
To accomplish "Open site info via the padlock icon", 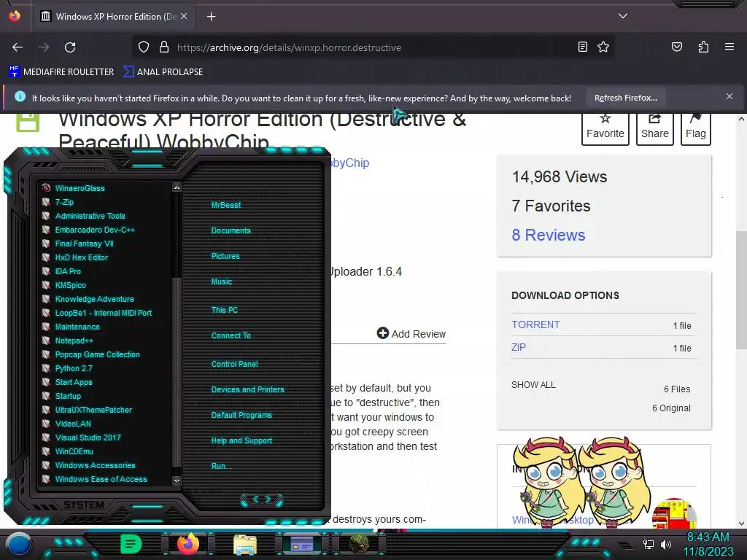I will coord(164,47).
